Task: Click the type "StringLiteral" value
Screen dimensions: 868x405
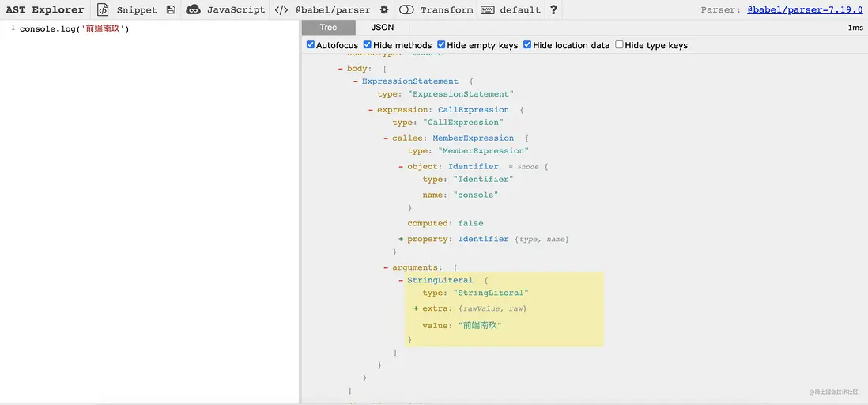Action: point(491,293)
